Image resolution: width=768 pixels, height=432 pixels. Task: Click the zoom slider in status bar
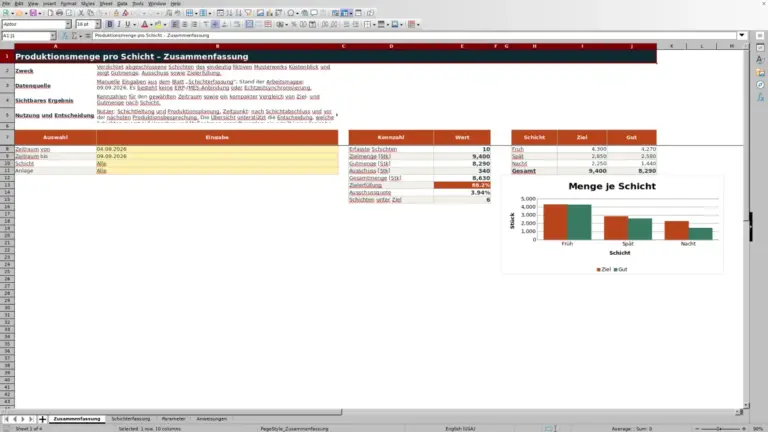click(720, 429)
